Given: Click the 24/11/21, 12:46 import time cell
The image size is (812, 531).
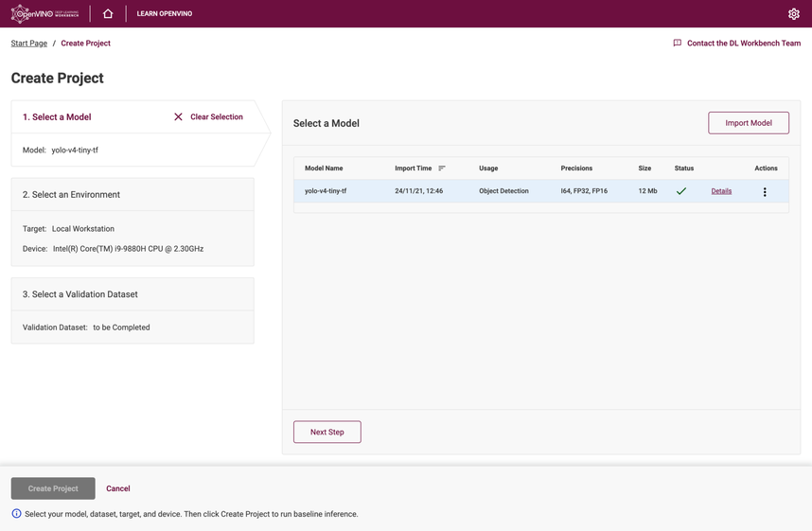Looking at the screenshot, I should pos(418,191).
